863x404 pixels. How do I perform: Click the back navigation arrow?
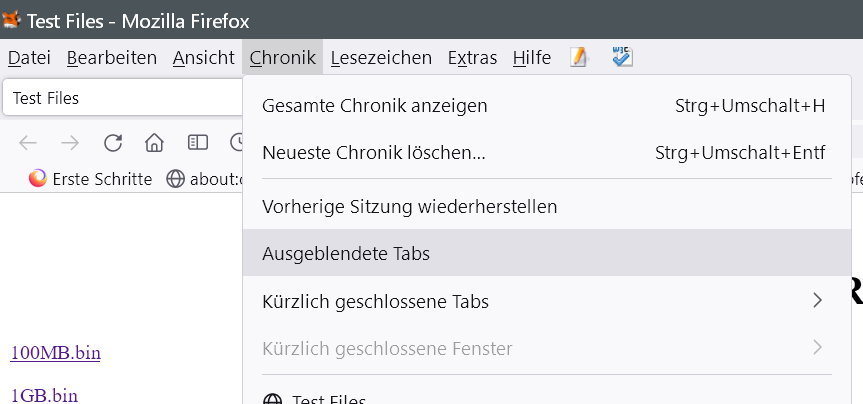[28, 143]
